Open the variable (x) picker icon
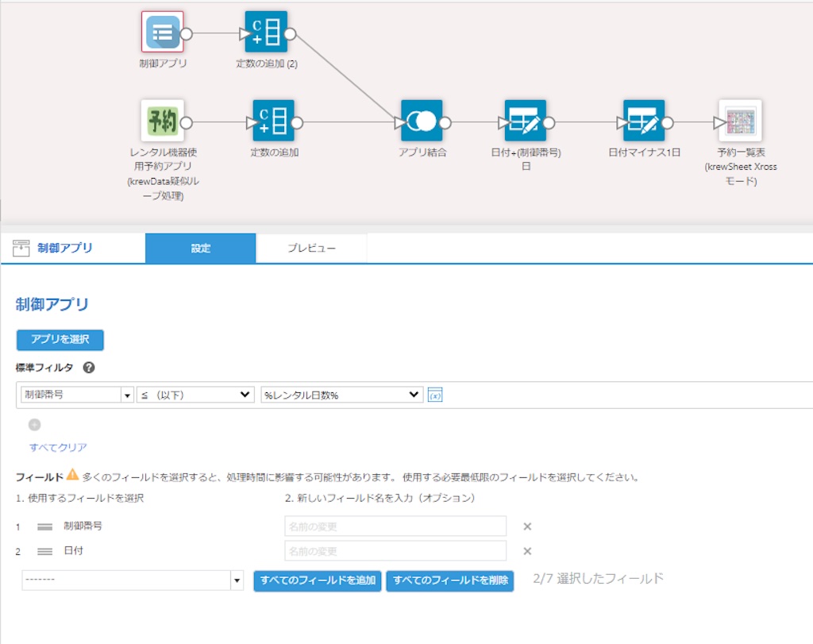 [435, 395]
